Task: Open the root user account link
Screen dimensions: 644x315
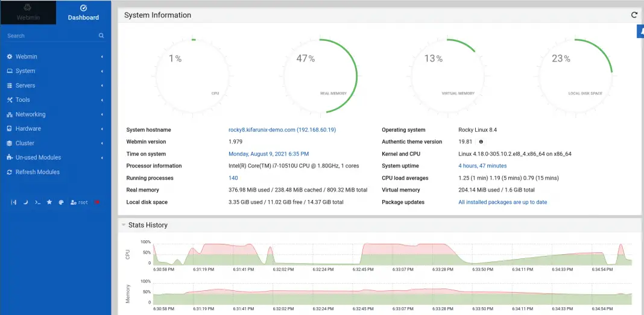Action: click(x=79, y=202)
